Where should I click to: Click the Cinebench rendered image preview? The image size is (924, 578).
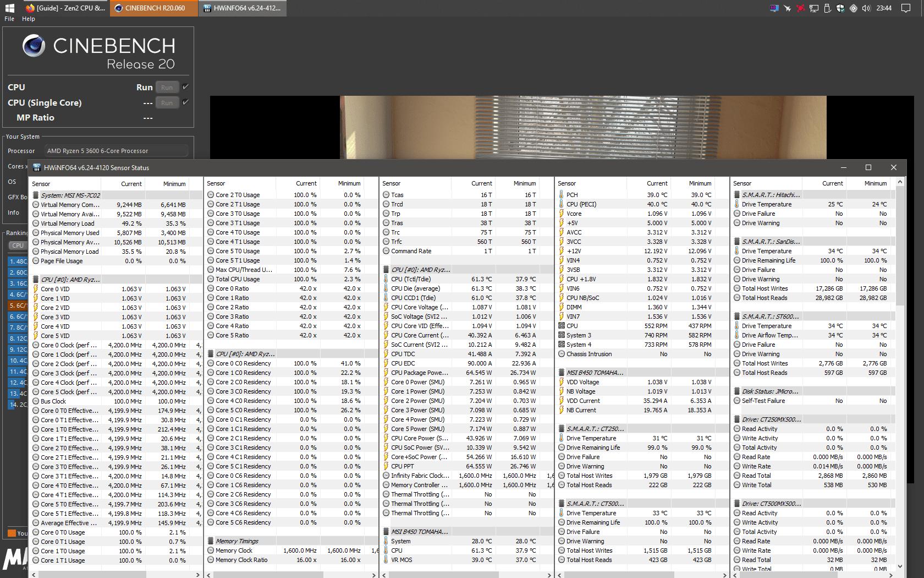point(562,128)
